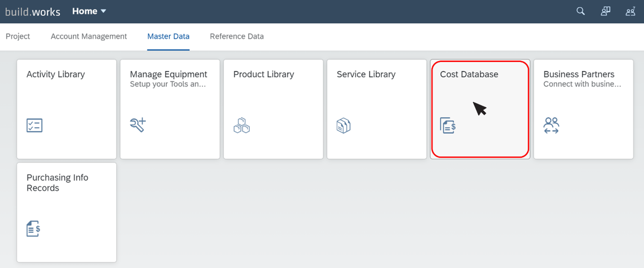This screenshot has height=268, width=644.
Task: Open the Cost Database tile
Action: coord(480,109)
